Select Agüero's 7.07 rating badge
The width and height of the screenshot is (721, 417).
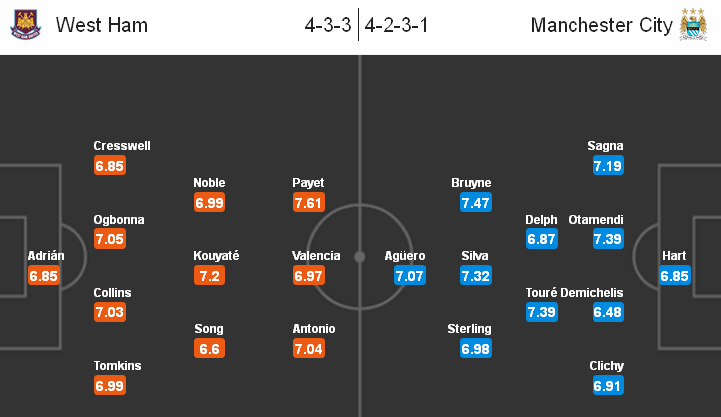(409, 275)
